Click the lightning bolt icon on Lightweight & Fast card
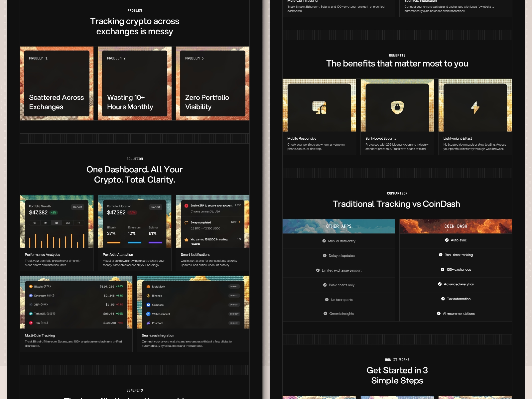 [x=475, y=107]
